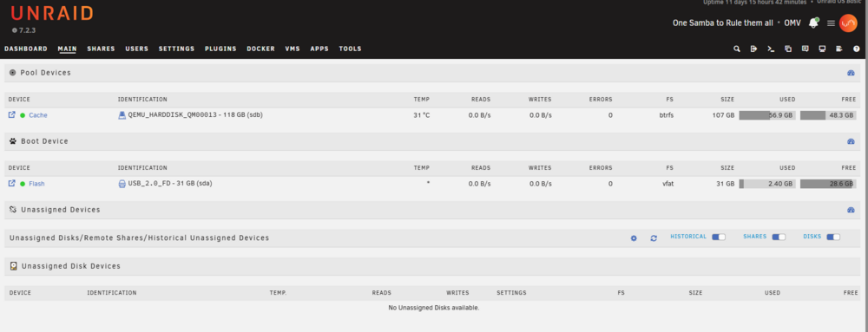Click the orange Unraid account avatar
868x332 pixels.
pos(848,23)
